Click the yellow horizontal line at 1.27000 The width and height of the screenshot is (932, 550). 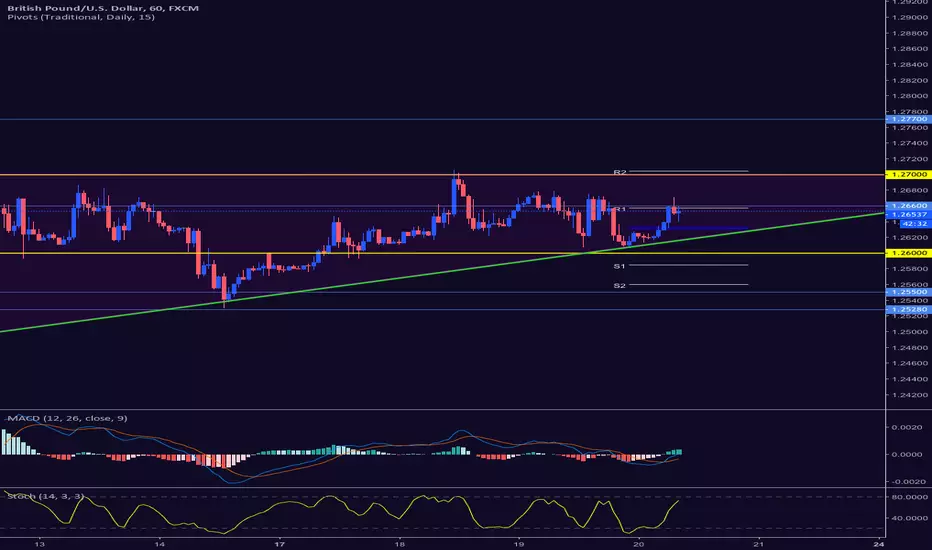coord(442,175)
